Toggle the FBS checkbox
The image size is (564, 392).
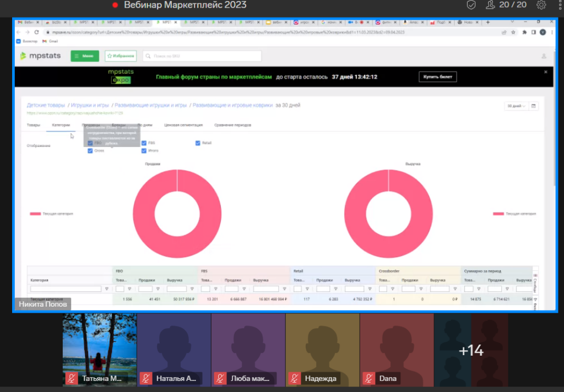144,143
